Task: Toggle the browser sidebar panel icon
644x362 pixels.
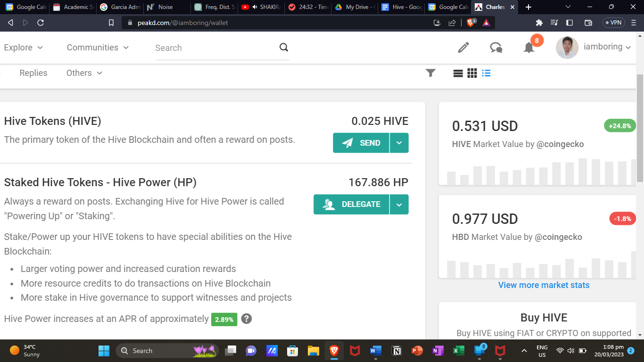Action: coord(570,23)
